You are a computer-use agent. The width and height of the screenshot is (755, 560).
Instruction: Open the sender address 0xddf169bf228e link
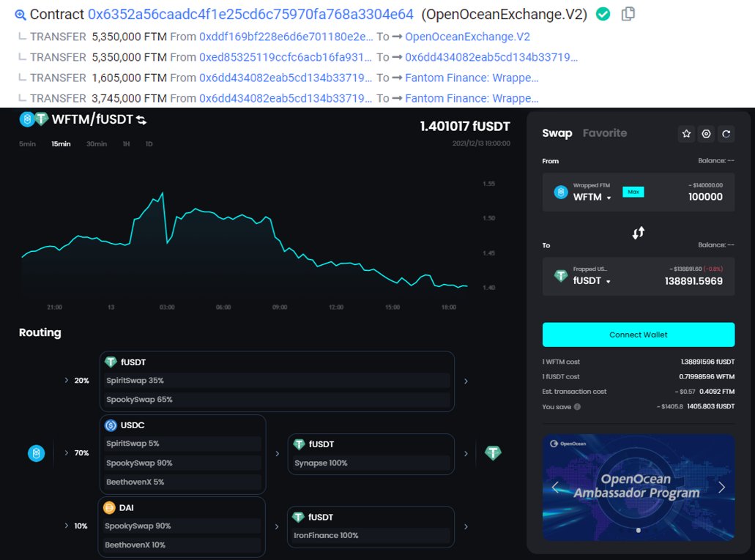click(x=286, y=37)
